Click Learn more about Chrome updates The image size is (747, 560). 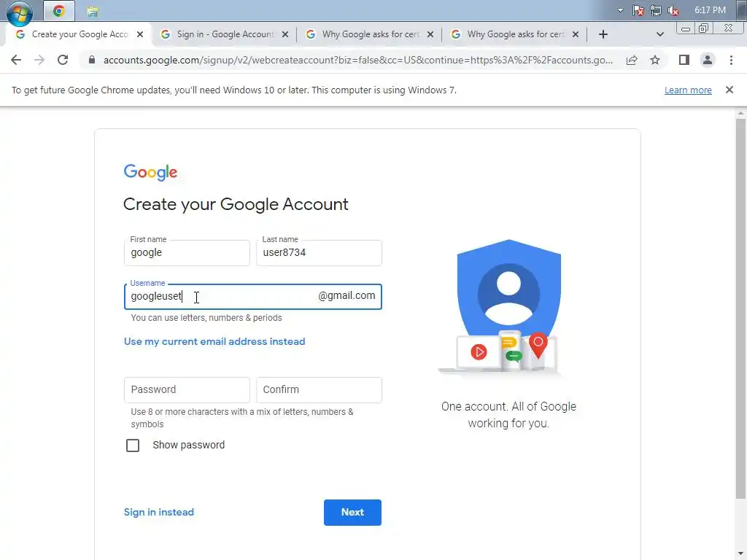[x=688, y=90]
